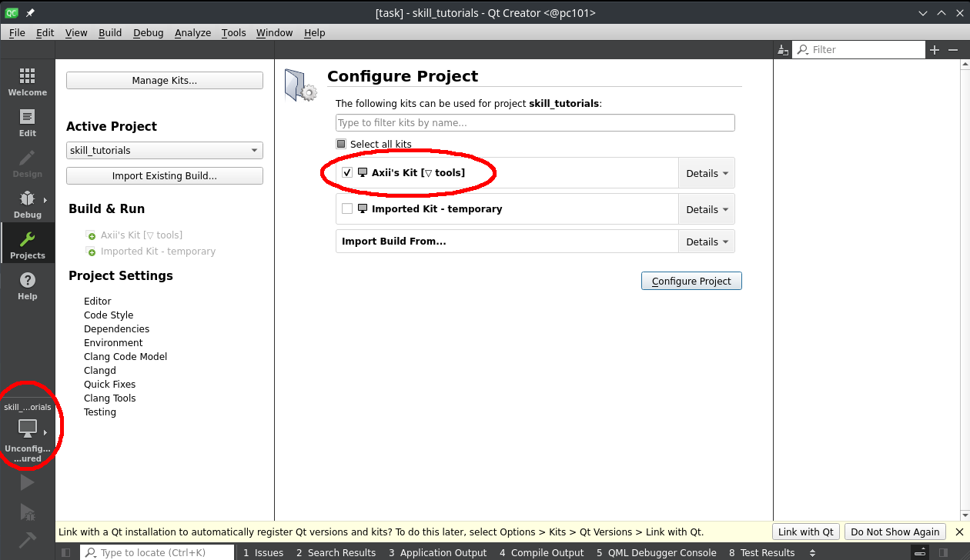Toggle progress details icon in status bar
This screenshot has height=560, width=970.
(919, 552)
